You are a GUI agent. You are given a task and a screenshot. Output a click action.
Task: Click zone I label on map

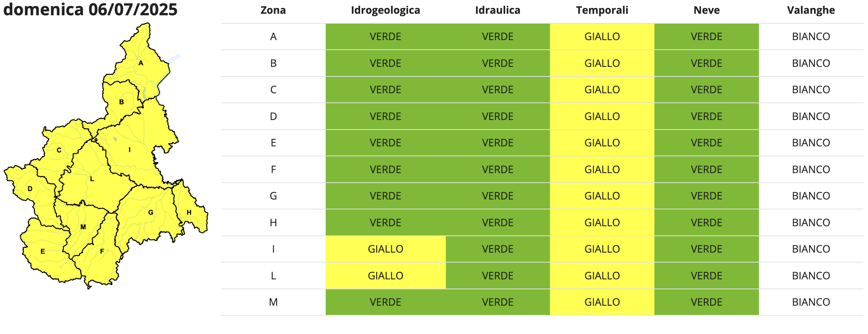coord(129,150)
